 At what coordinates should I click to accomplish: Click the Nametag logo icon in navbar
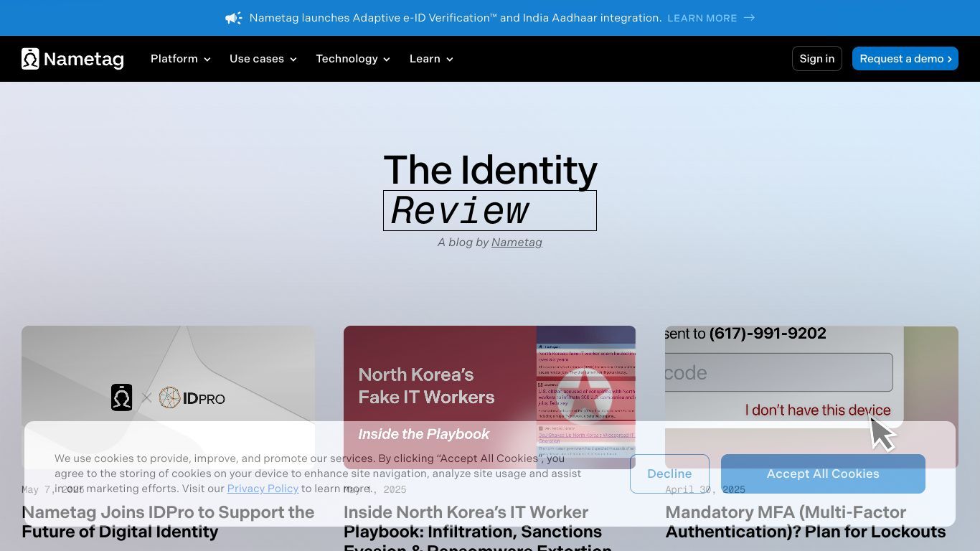click(x=30, y=59)
